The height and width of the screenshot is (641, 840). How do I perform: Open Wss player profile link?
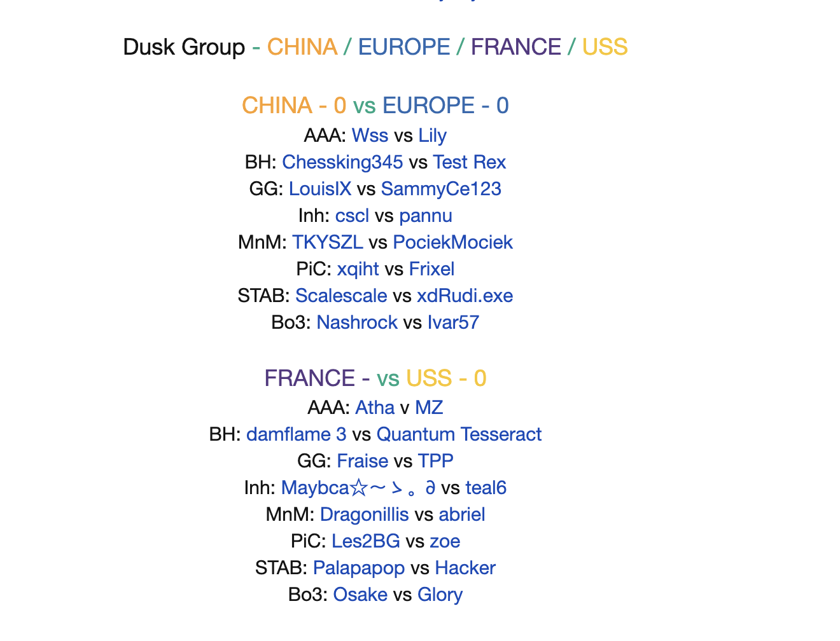[x=370, y=135]
